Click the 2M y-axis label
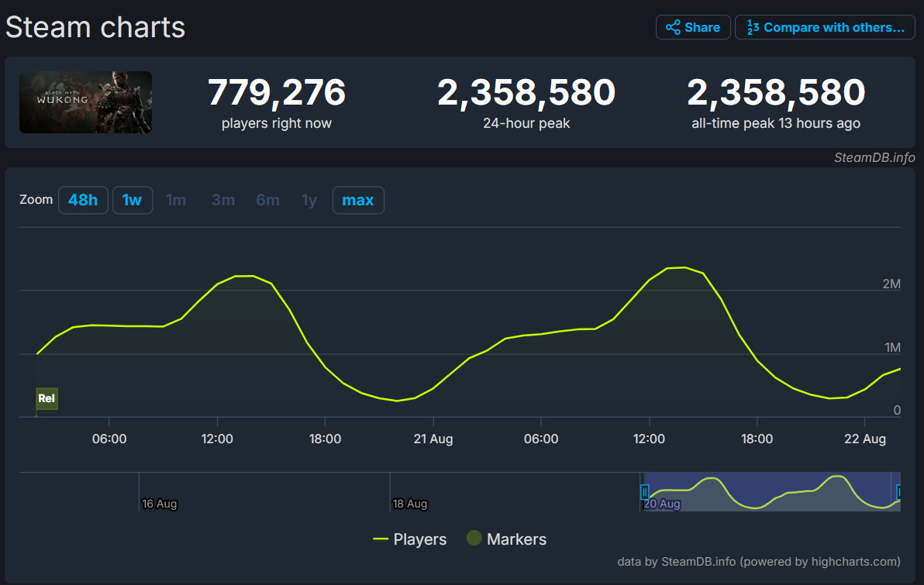The height and width of the screenshot is (585, 924). click(891, 284)
